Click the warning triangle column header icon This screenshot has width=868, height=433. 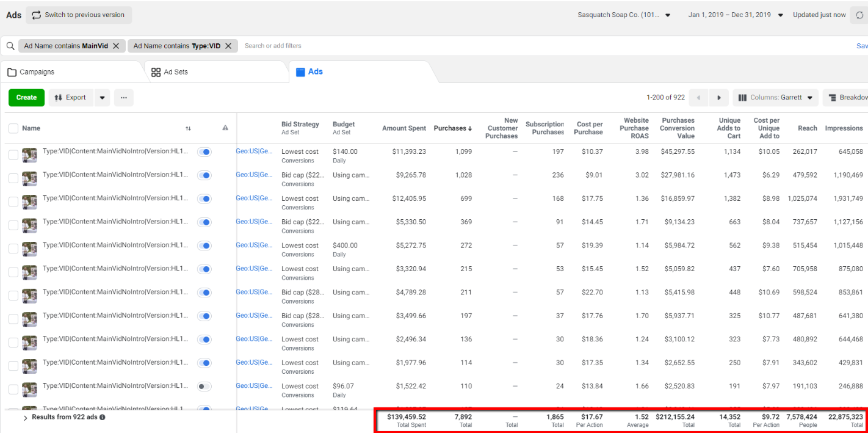click(x=225, y=128)
